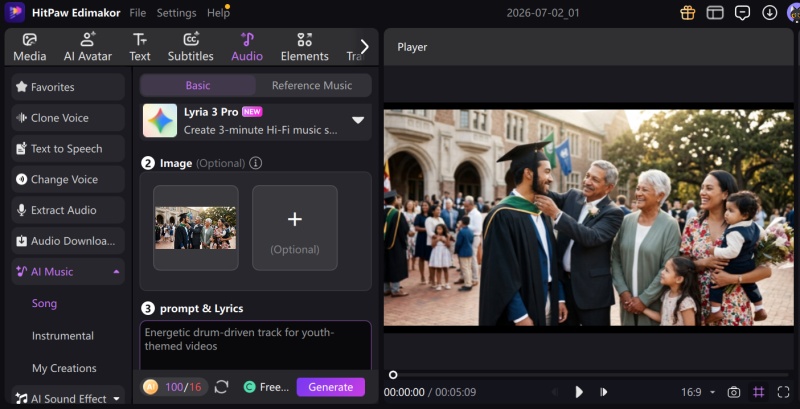Step to the previous frame
The image size is (800, 409).
pyautogui.click(x=555, y=392)
